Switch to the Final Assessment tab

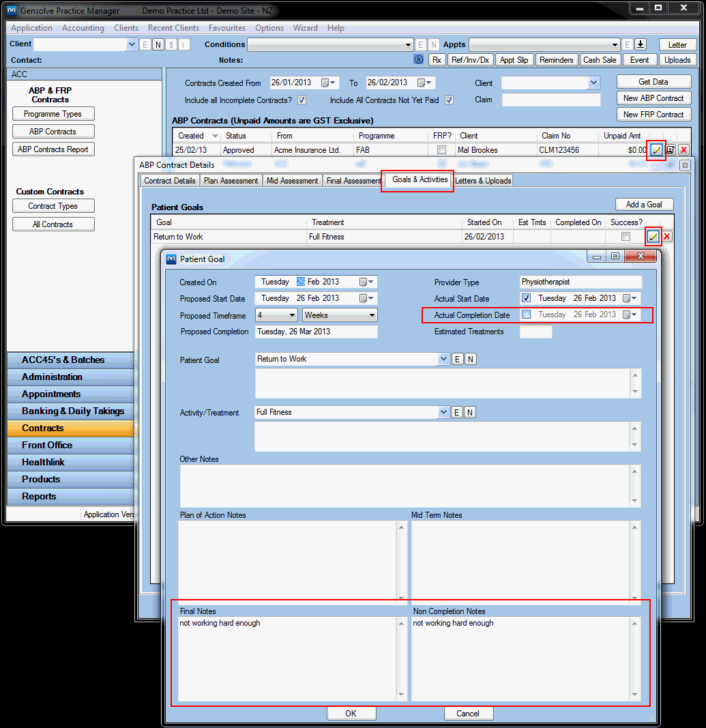tap(353, 180)
